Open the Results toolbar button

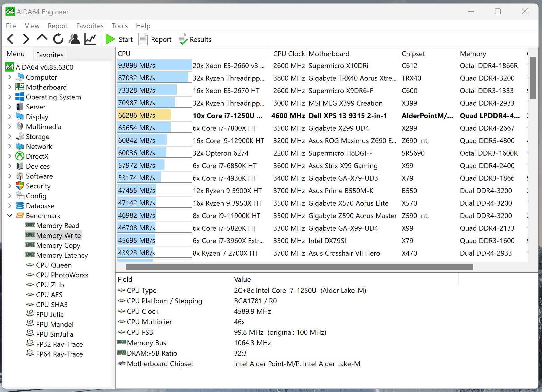coord(194,39)
